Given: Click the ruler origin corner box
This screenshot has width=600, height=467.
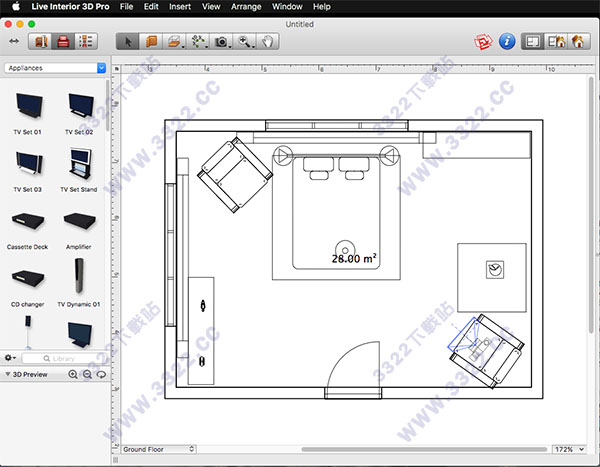Looking at the screenshot, I should click(x=116, y=69).
